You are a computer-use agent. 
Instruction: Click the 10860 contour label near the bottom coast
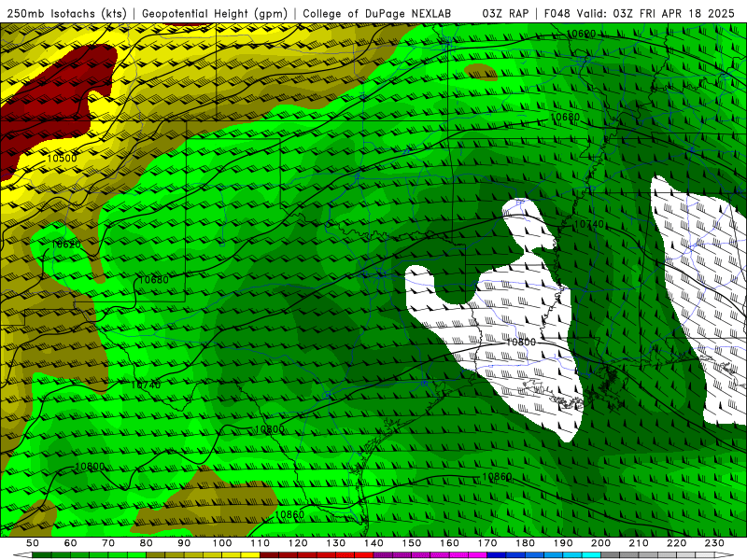[289, 514]
